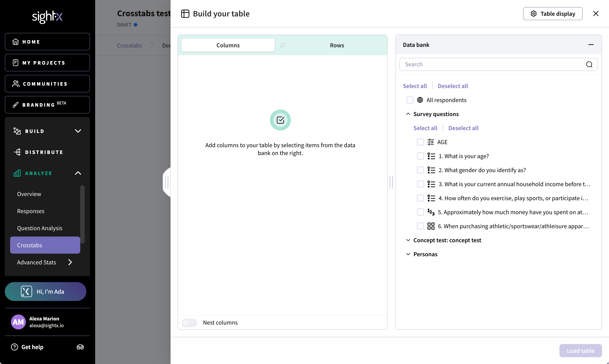Click the side panel resize handle

[166, 182]
